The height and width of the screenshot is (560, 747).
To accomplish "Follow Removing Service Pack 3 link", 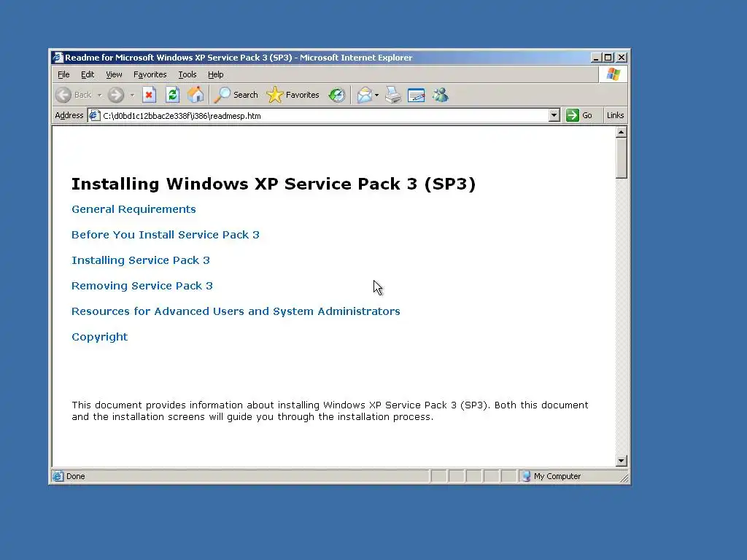I will (142, 286).
